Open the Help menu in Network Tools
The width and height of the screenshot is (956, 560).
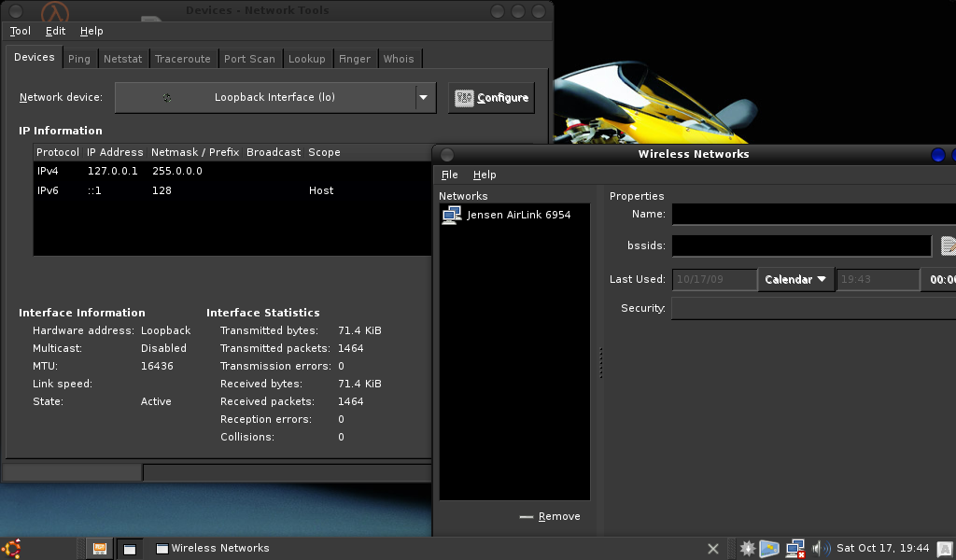tap(91, 31)
